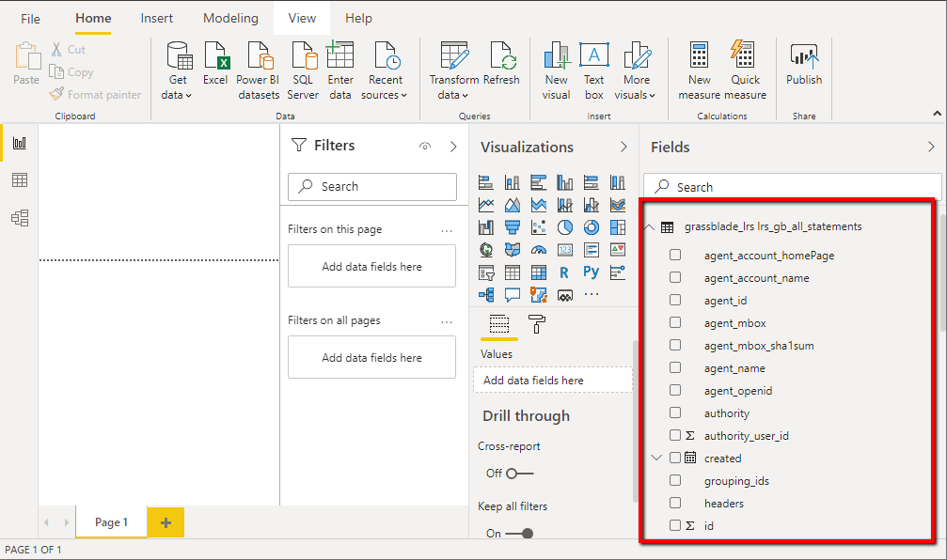
Task: Enable the agent_name field checkbox
Action: (675, 367)
